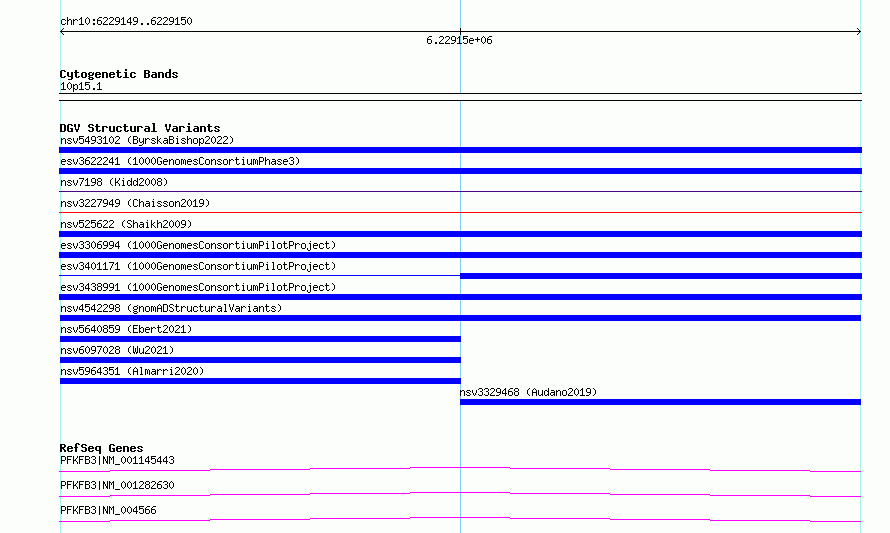This screenshot has height=533, width=890.
Task: Click the blue bar under nsv5964351 (Almarri2020)
Action: click(x=260, y=381)
